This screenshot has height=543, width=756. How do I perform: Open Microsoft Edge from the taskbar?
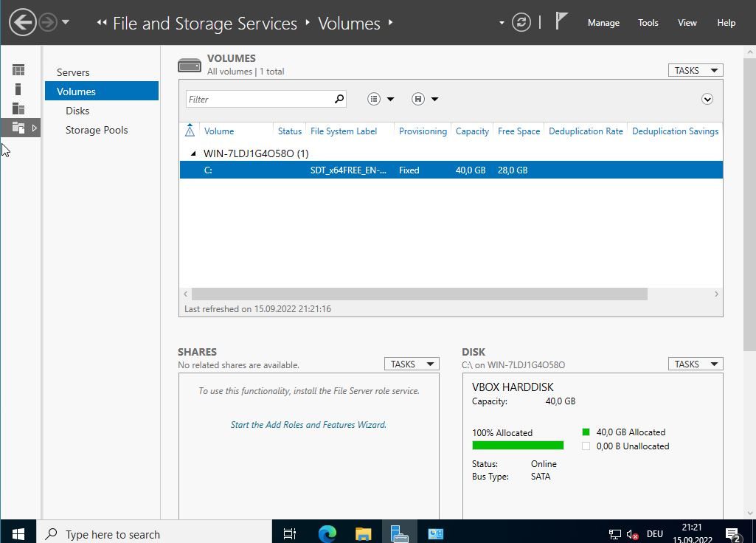tap(327, 533)
